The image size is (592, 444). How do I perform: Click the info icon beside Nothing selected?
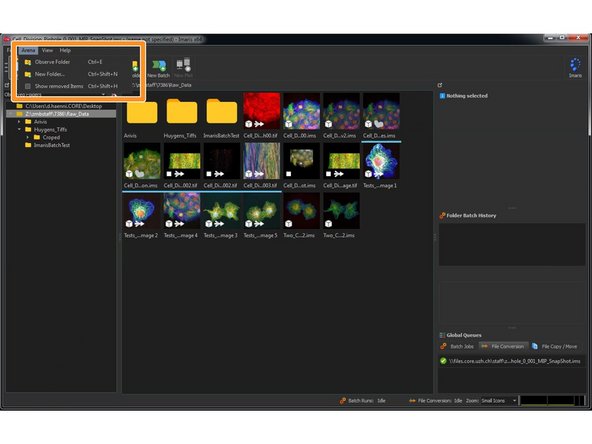pyautogui.click(x=442, y=96)
